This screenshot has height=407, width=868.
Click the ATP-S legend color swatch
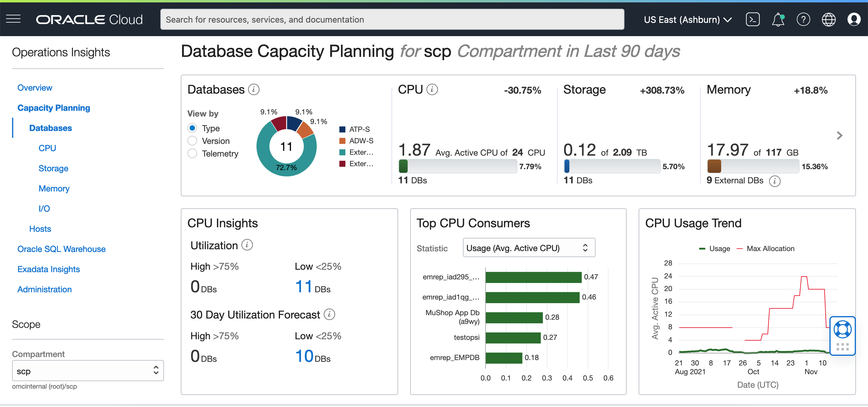tap(342, 129)
